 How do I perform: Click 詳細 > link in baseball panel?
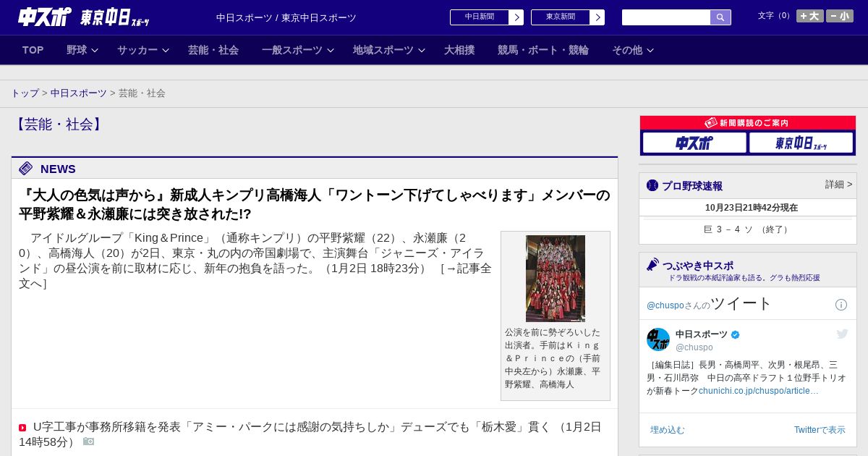tap(838, 185)
